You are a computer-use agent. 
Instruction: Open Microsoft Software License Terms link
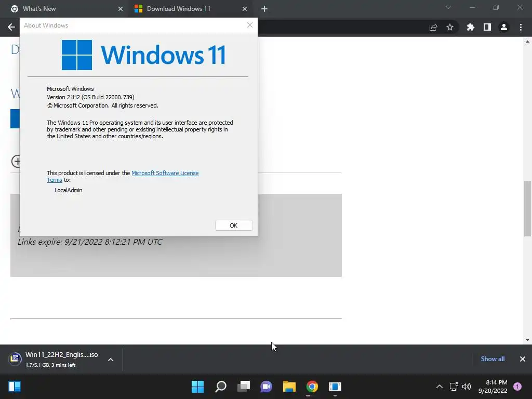click(x=165, y=173)
